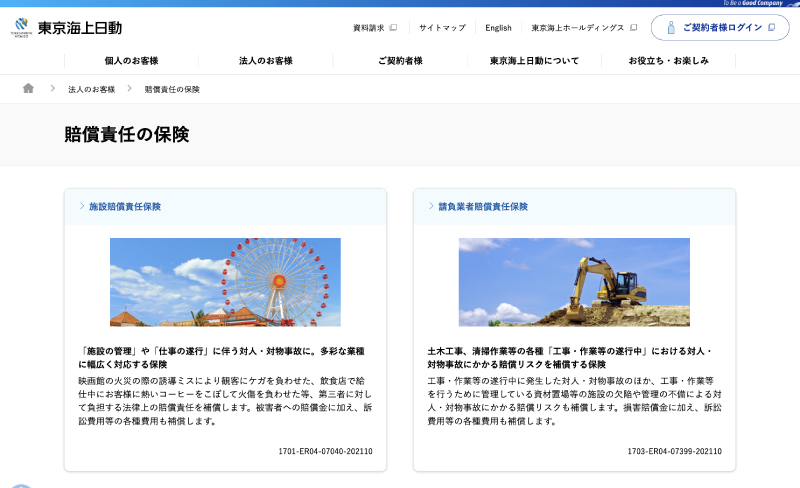Click the Ferris wheel image
Screen dimensions: 800x488
click(225, 282)
